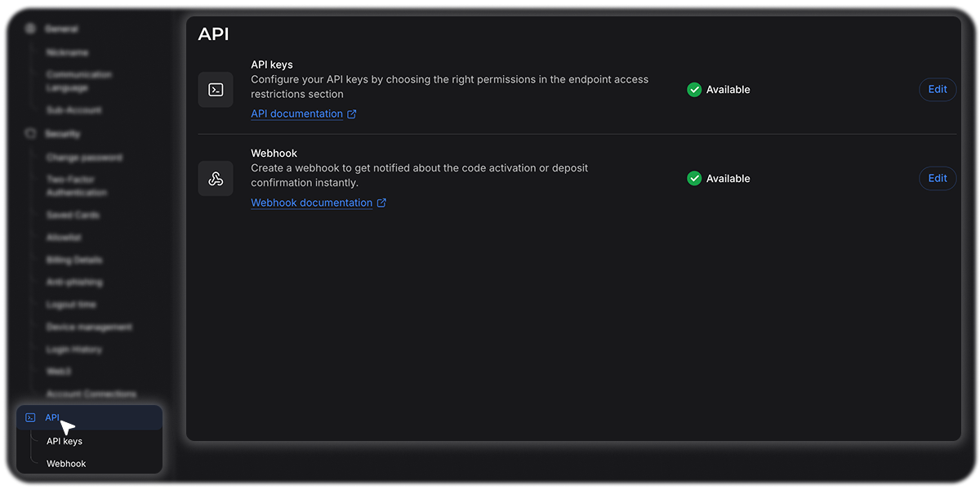
Task: Go to API keys sidebar sub-item
Action: pyautogui.click(x=65, y=441)
